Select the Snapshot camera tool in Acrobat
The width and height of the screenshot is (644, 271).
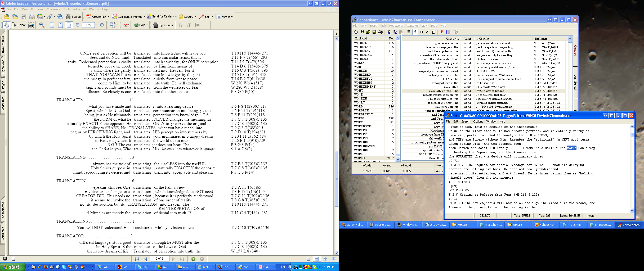coord(31,25)
